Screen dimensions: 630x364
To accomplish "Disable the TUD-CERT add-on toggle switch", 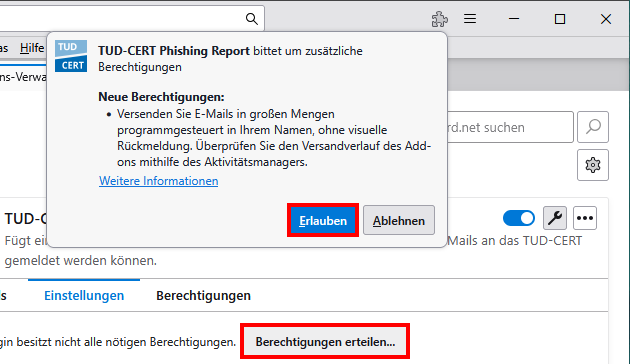I will click(x=519, y=218).
